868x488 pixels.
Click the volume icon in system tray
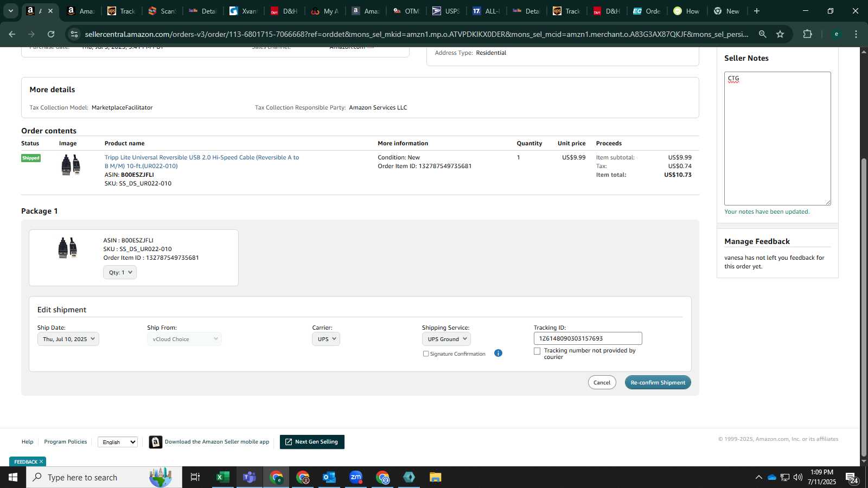tap(798, 477)
